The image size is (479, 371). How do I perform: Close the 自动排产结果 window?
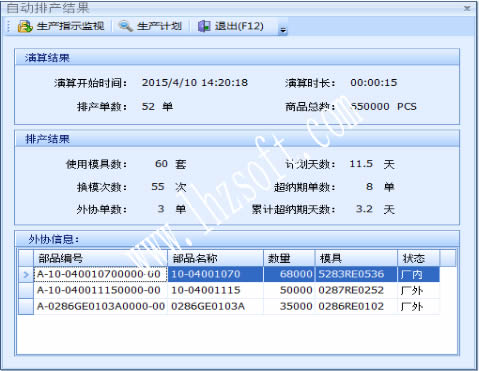(x=467, y=8)
